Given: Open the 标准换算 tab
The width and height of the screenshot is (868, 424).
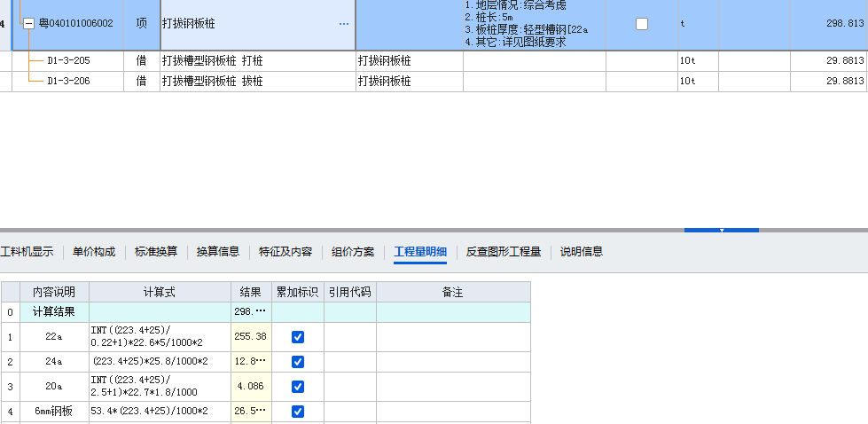Looking at the screenshot, I should tap(156, 252).
